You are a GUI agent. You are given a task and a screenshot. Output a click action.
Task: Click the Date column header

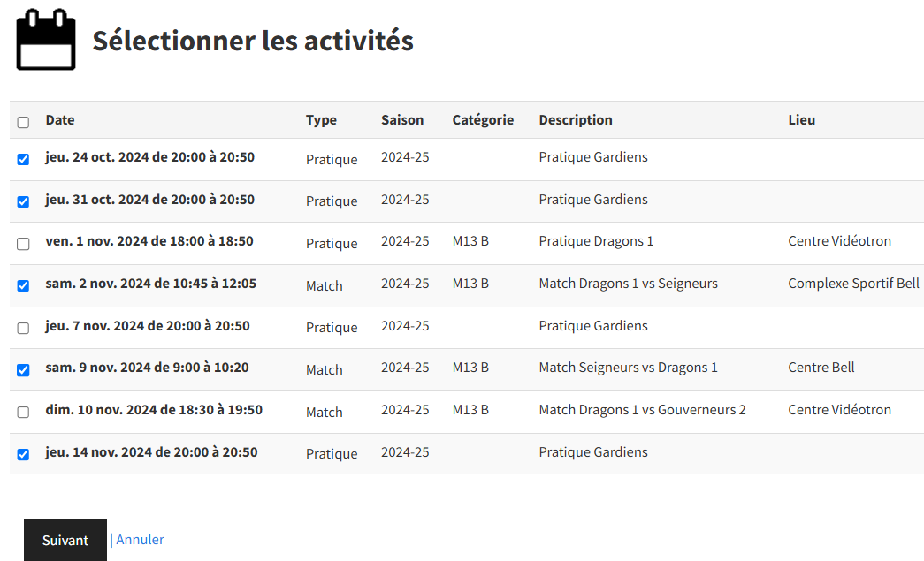(x=60, y=120)
